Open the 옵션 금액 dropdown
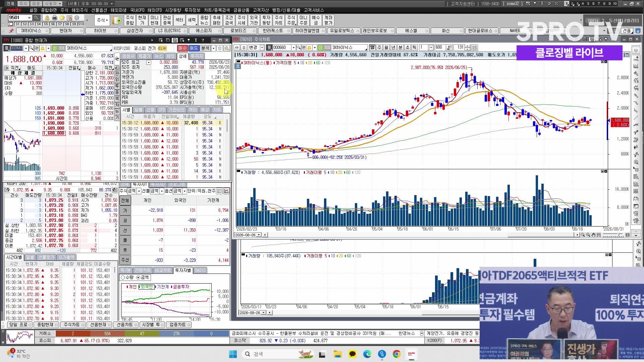The image size is (644, 362). [184, 191]
